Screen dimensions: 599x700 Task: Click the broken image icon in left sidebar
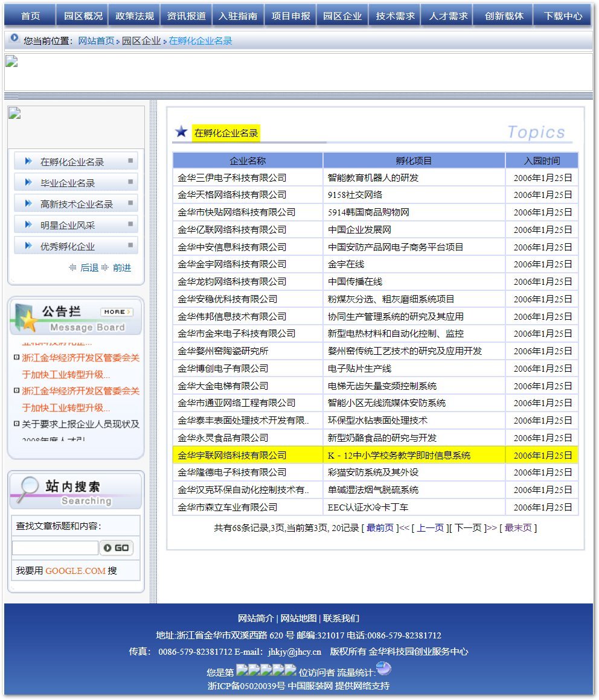[14, 114]
